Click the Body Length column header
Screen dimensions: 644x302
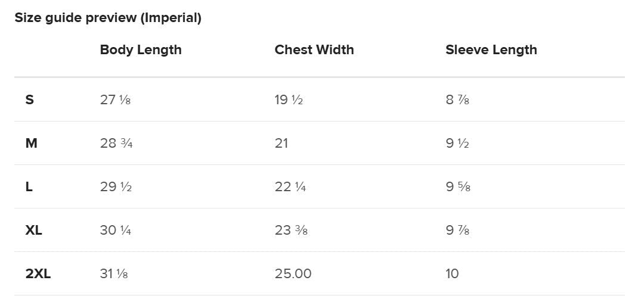tap(141, 50)
